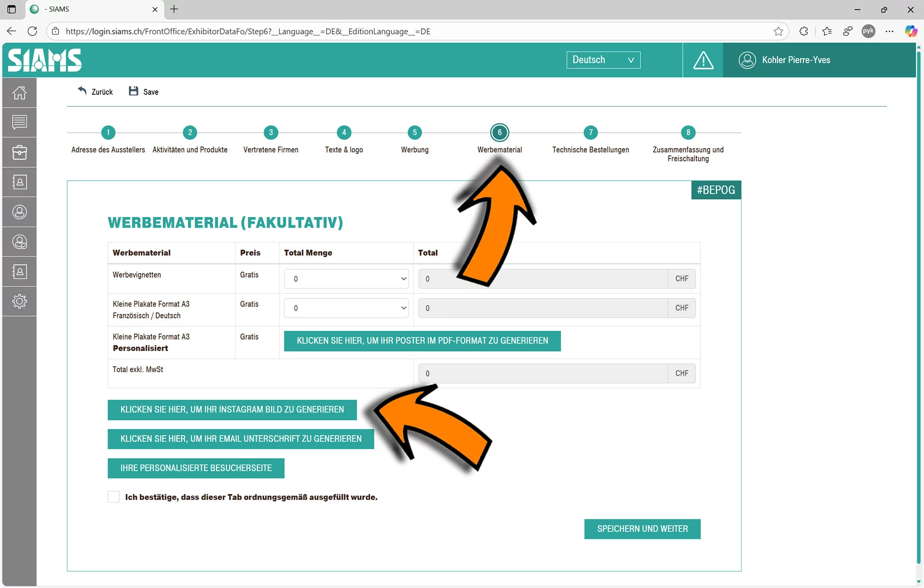Click the Zurück back arrow
This screenshot has height=588, width=924.
[x=82, y=91]
